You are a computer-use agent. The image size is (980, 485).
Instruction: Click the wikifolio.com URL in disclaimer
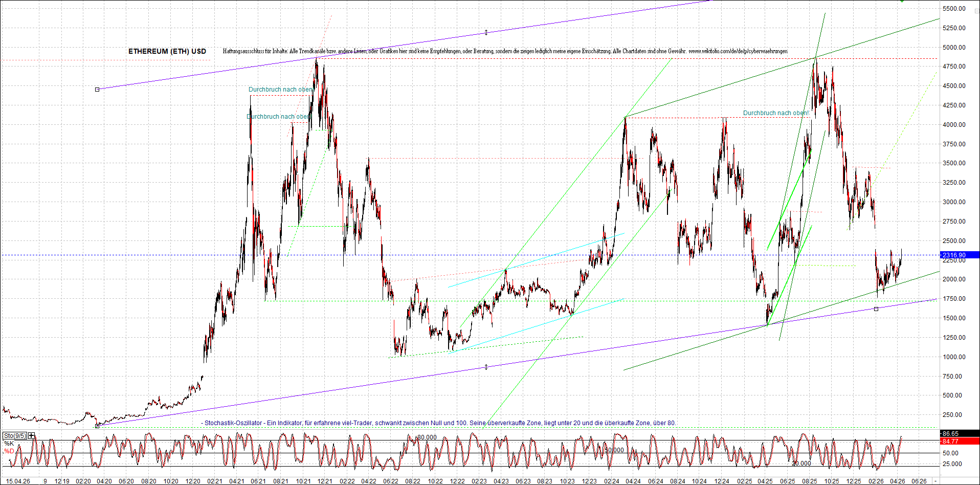[738, 51]
